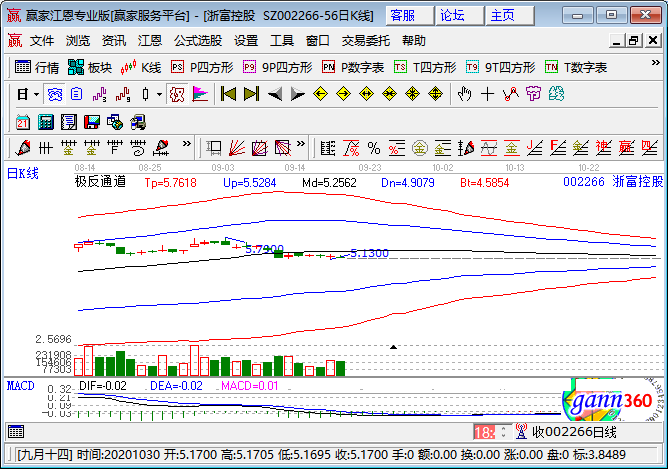Open the 行情 quotes view
This screenshot has width=668, height=469.
(37, 67)
